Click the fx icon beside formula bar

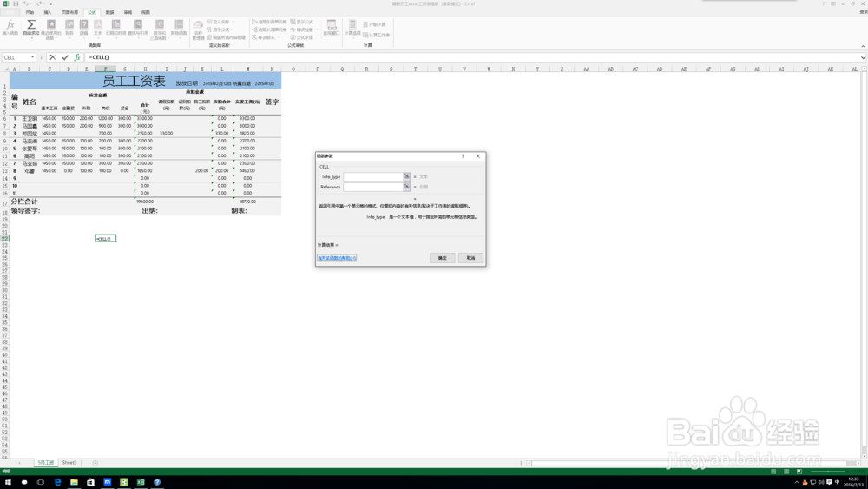point(77,57)
